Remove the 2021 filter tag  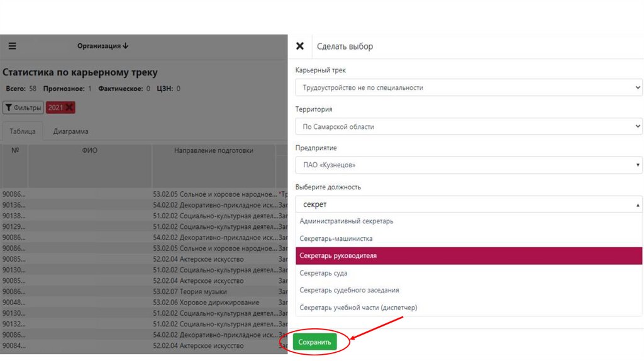click(x=70, y=108)
